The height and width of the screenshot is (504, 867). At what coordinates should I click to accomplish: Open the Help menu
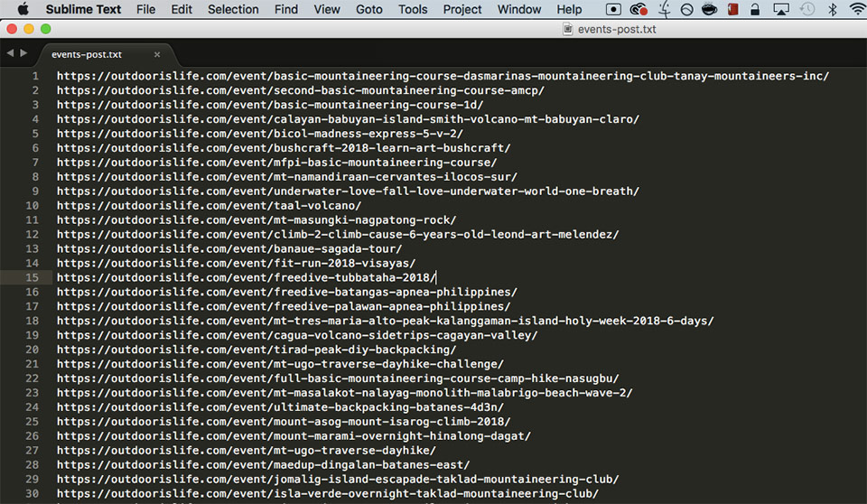coord(569,9)
